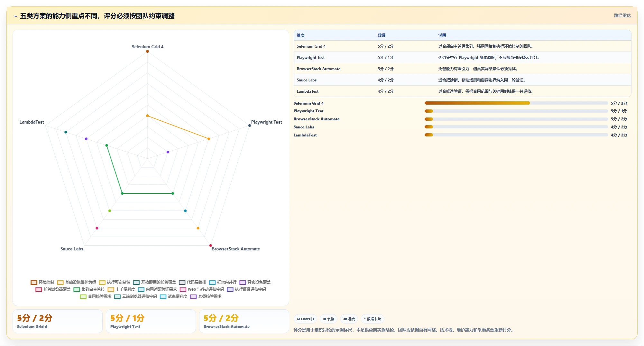
Task: Select the 进度 chip
Action: [x=349, y=319]
